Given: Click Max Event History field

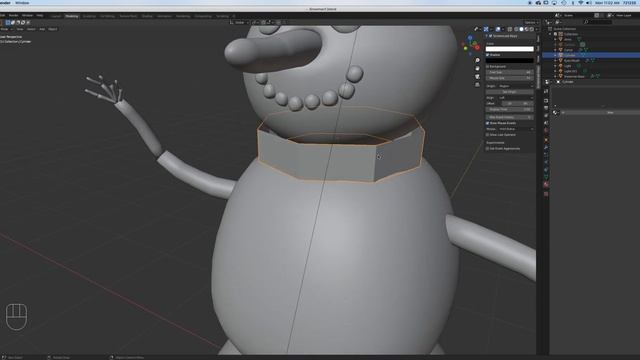Looking at the screenshot, I should 509,117.
